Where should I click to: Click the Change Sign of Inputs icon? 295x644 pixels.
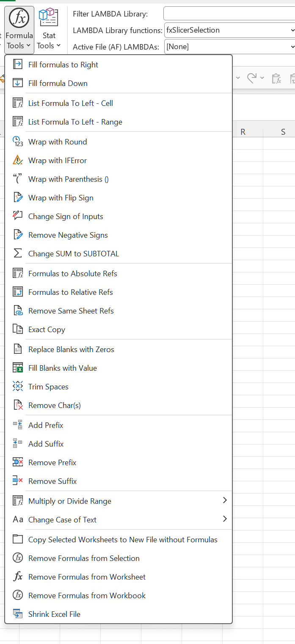(18, 216)
